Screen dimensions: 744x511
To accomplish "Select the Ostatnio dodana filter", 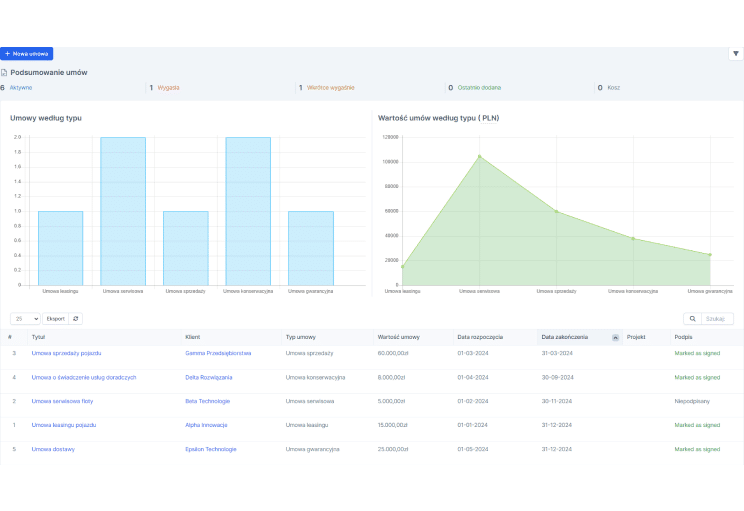I will click(479, 88).
